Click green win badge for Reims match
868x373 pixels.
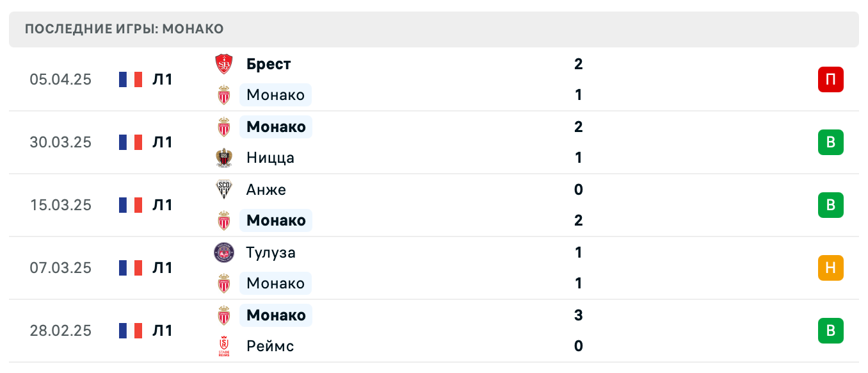pos(830,331)
